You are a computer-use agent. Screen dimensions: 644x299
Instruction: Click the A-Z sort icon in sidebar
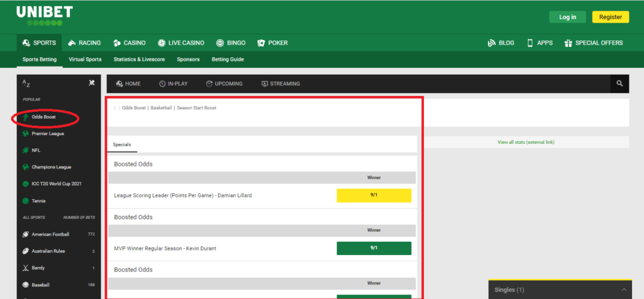coord(26,83)
